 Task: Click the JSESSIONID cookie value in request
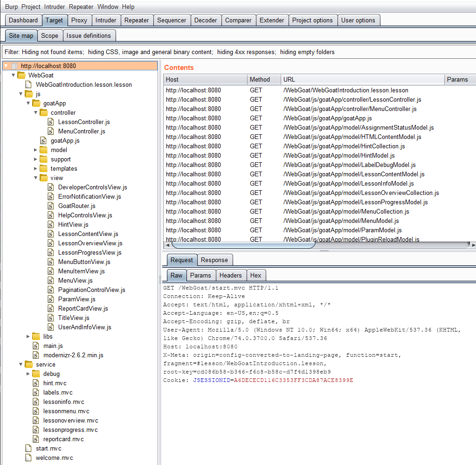293,380
